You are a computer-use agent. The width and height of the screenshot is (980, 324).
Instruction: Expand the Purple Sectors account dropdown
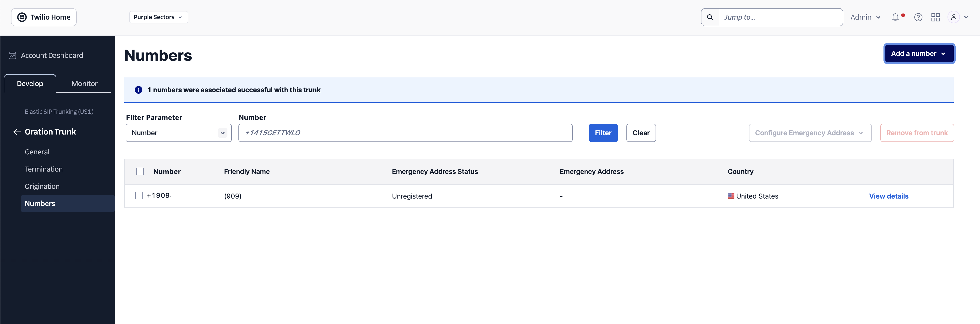click(x=158, y=17)
